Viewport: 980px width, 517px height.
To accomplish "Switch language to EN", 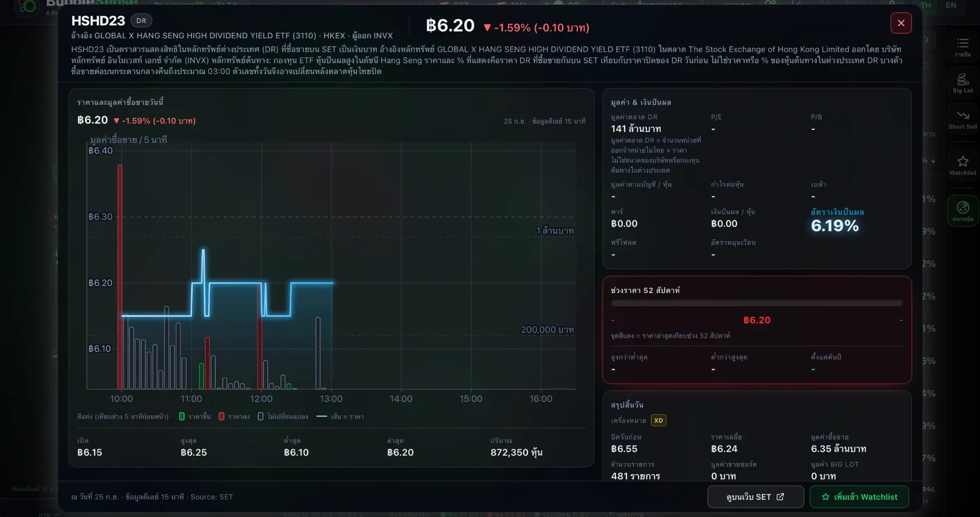I will 951,5.
